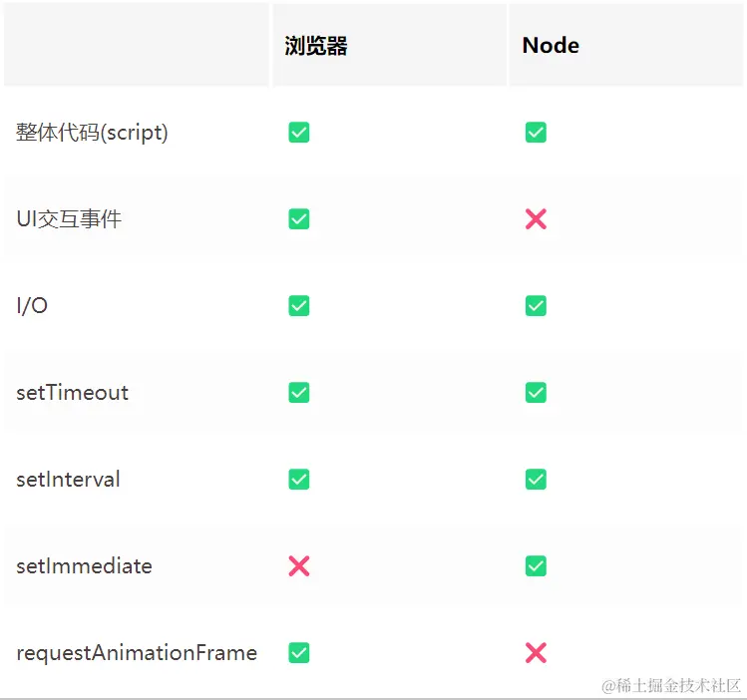Click the green check for setTimeout under 浏览器

pyautogui.click(x=299, y=393)
